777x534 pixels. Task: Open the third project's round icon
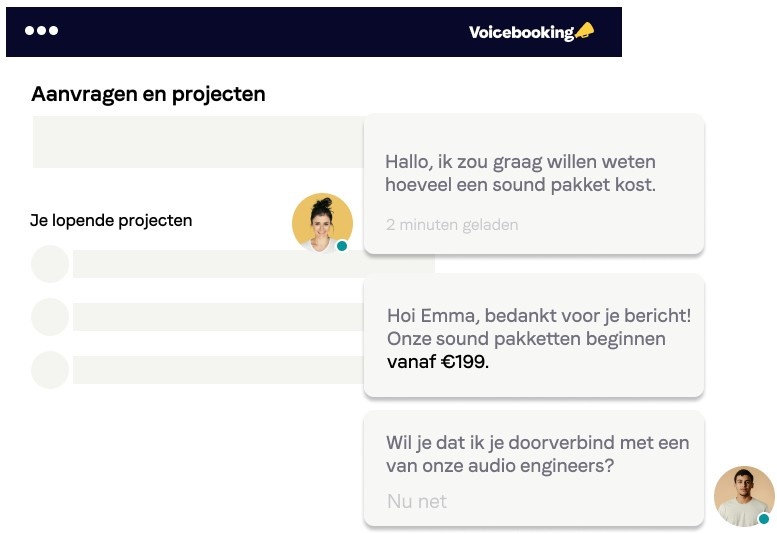(x=50, y=369)
